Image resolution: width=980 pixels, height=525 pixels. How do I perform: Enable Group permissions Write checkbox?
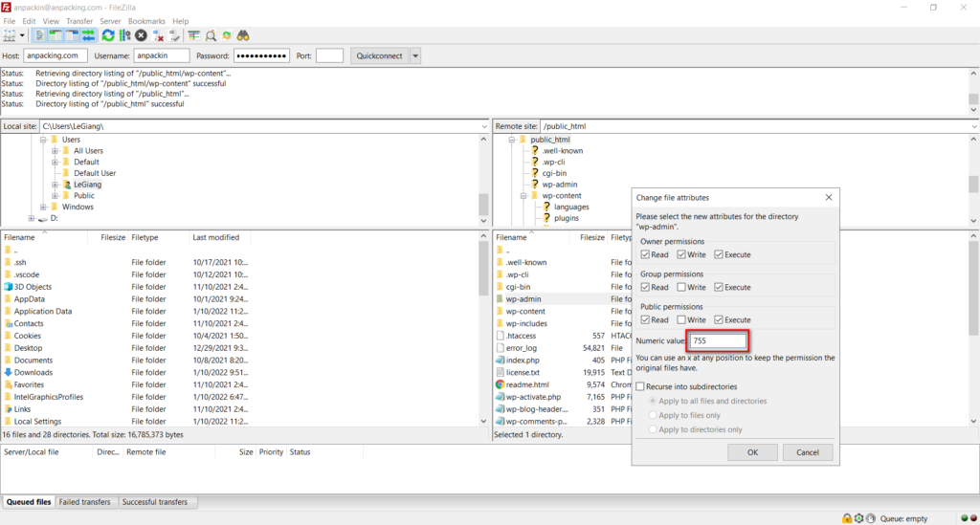(681, 287)
